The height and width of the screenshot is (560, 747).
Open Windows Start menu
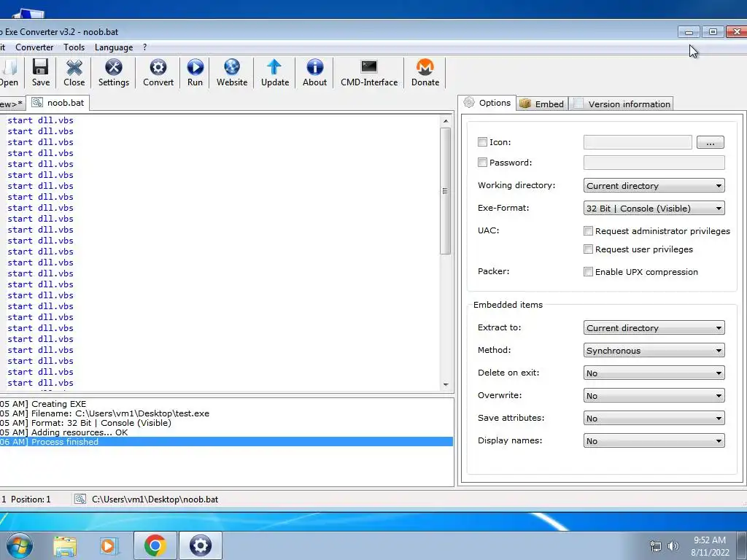tap(19, 545)
